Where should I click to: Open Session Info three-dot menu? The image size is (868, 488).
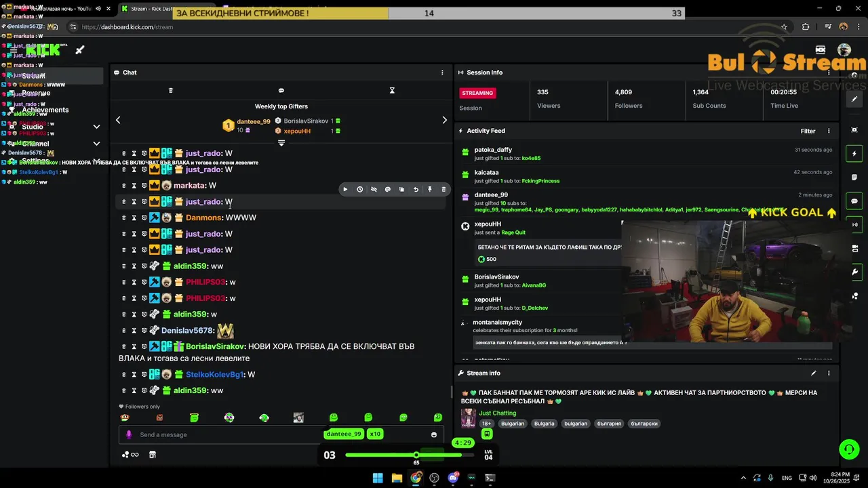829,73
